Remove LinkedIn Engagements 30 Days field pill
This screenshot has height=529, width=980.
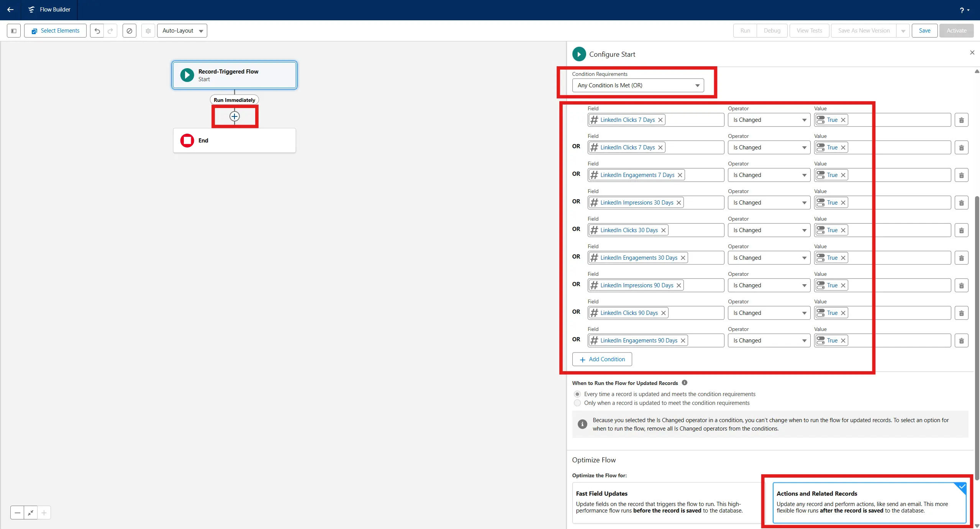(683, 258)
